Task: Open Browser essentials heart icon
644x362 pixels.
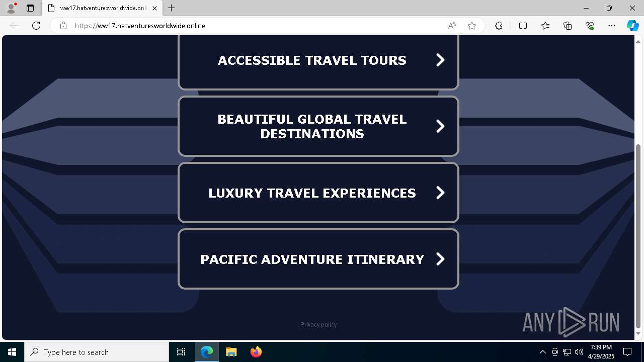Action: pos(590,26)
